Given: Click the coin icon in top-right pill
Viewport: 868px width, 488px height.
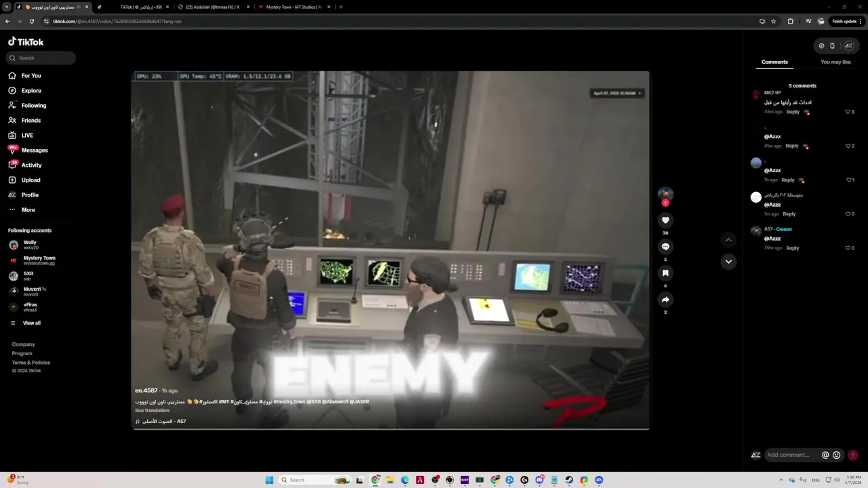Looking at the screenshot, I should tap(821, 46).
